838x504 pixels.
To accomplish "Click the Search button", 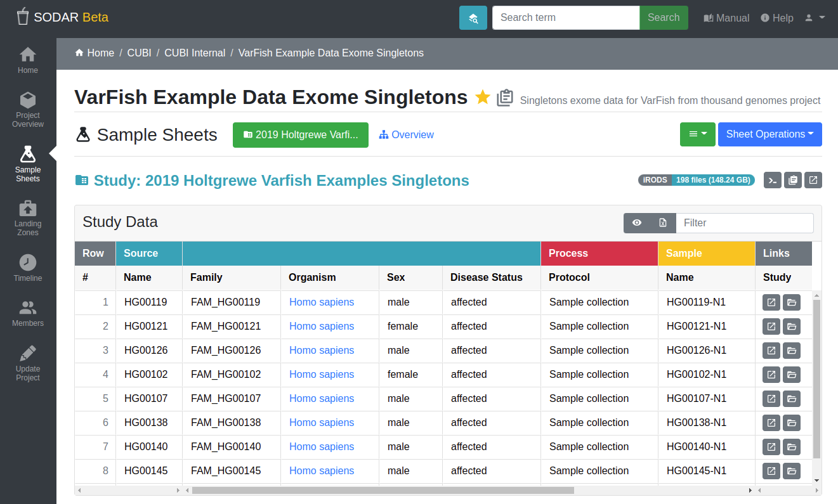I will 664,18.
